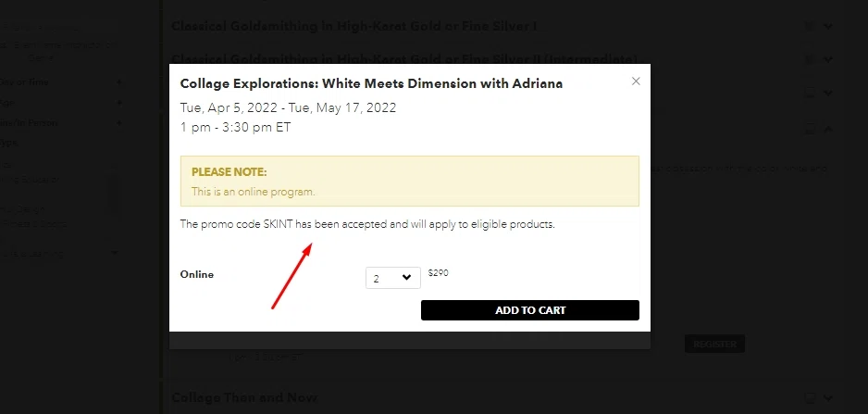
Task: Click the dimmed REGISTER button
Action: [x=714, y=344]
